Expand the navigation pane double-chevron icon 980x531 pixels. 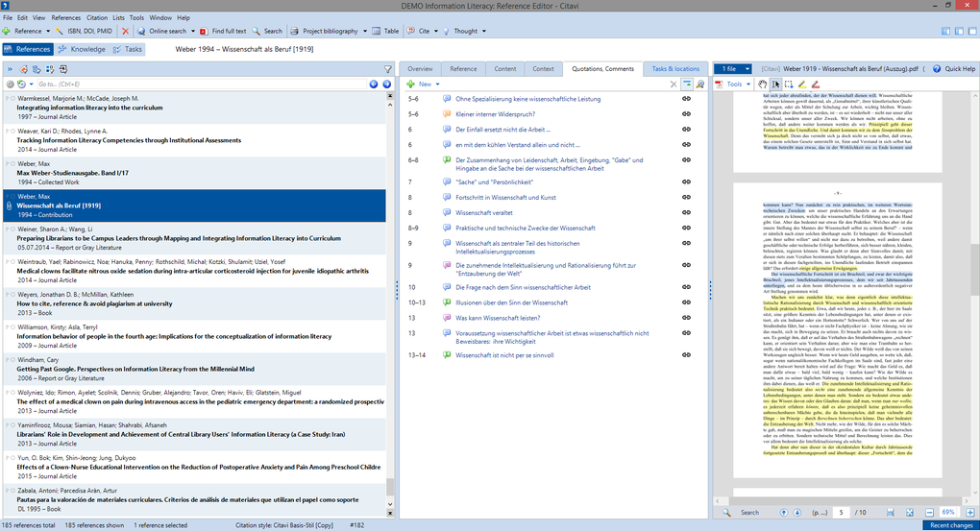[10, 69]
